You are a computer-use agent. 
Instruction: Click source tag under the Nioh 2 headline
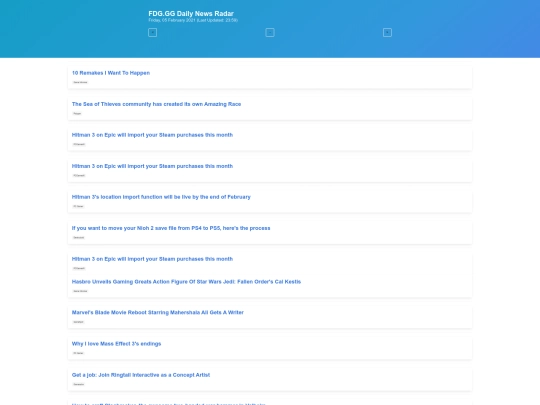[79, 237]
